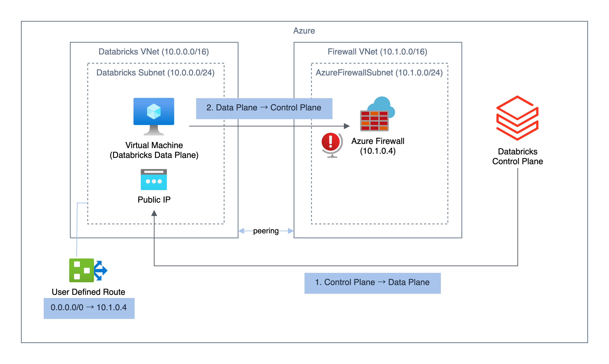609x364 pixels.
Task: Select the Public IP icon
Action: tap(154, 179)
